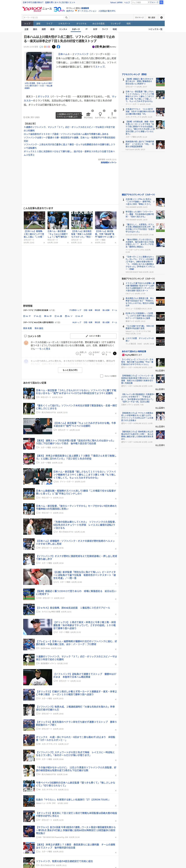
Task: Open the MLBトップ link
Action: coord(77,322)
